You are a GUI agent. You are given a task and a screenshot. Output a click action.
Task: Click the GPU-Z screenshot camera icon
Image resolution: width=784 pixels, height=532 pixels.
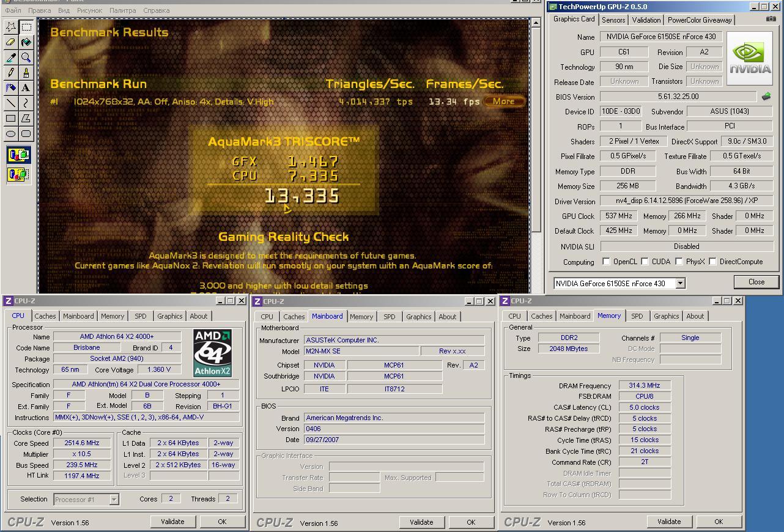click(x=771, y=19)
